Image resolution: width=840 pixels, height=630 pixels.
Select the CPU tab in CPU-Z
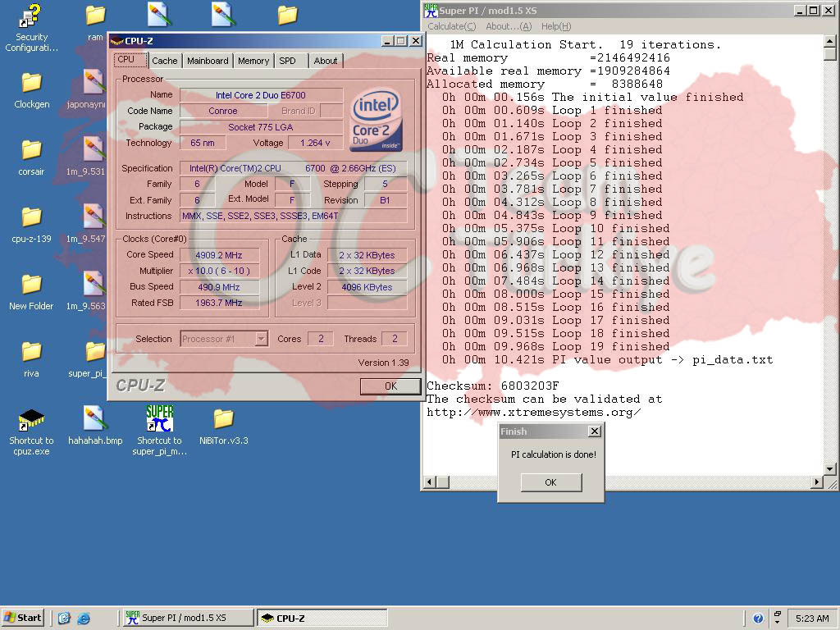point(130,59)
